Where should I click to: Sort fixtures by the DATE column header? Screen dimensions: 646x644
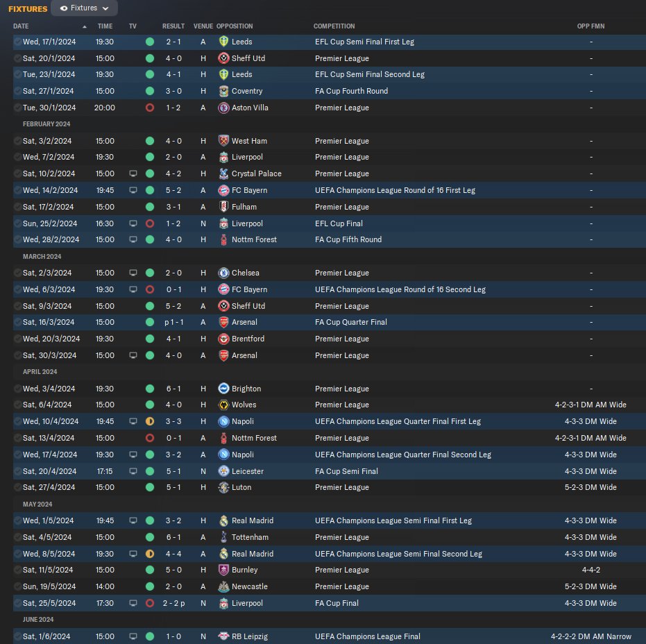pos(21,26)
